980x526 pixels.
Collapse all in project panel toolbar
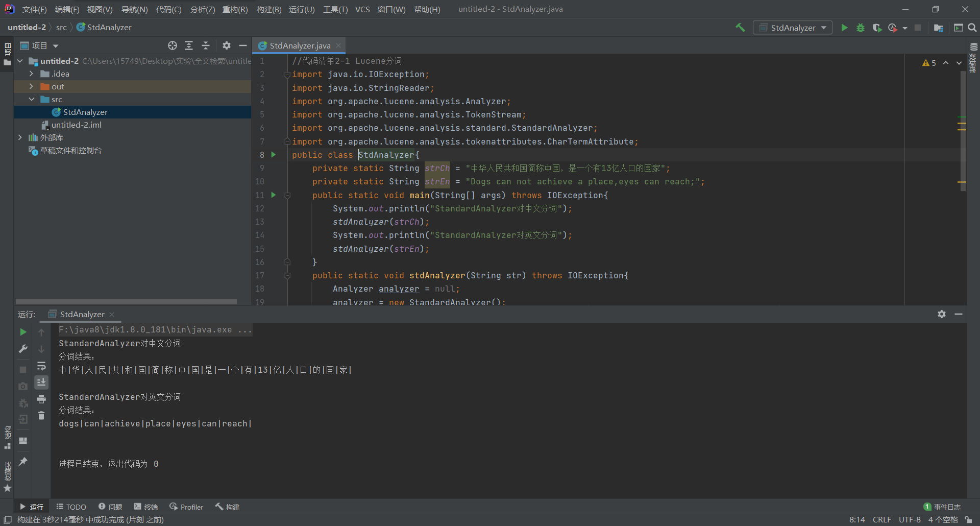(x=206, y=46)
